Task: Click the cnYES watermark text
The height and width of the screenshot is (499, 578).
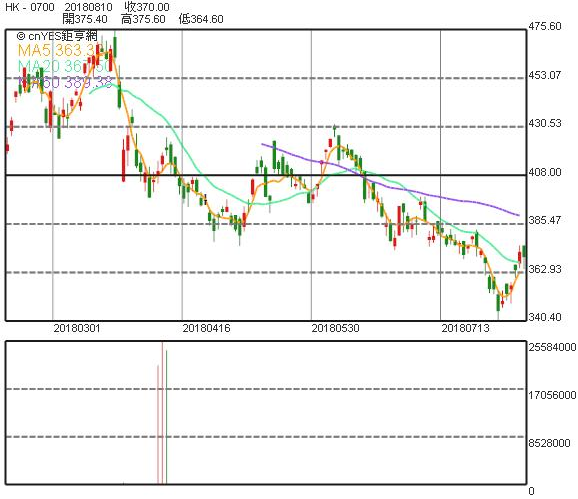Action: (x=57, y=36)
